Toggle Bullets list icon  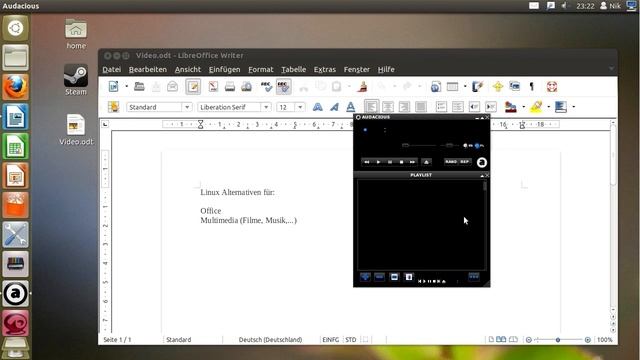[x=458, y=107]
